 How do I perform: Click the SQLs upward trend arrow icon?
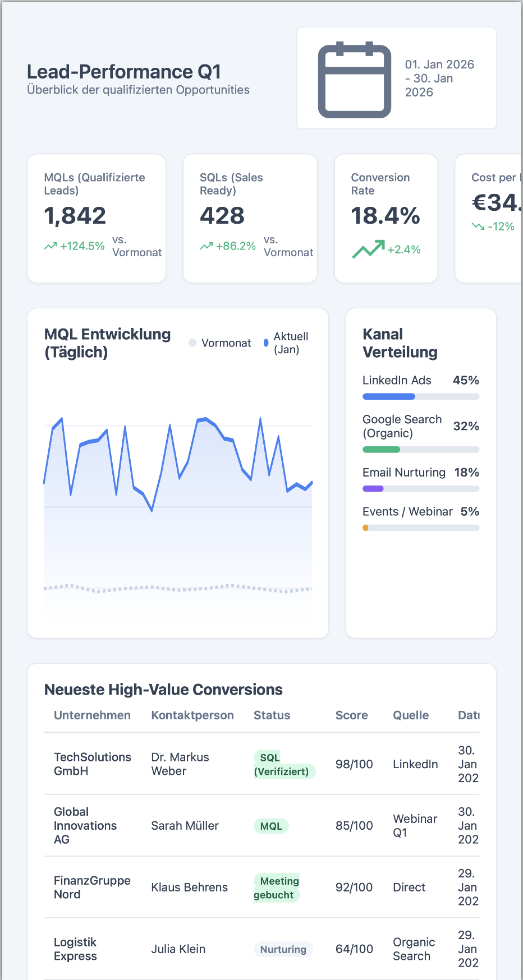tap(206, 246)
